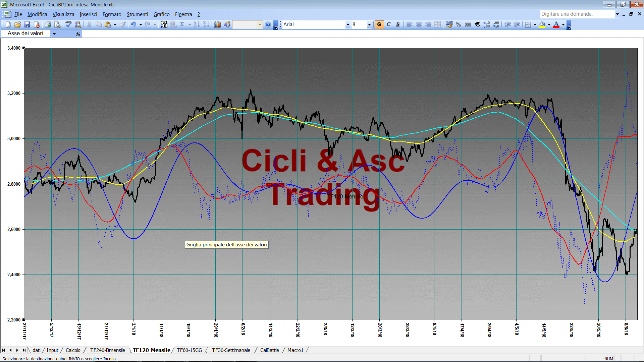Open the Visualizza menu

pyautogui.click(x=63, y=14)
